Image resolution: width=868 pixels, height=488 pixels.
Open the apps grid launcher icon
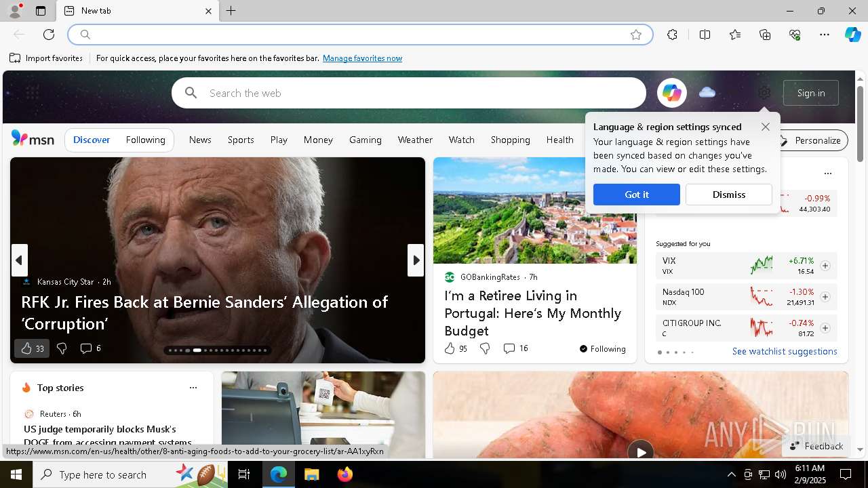tap(32, 93)
